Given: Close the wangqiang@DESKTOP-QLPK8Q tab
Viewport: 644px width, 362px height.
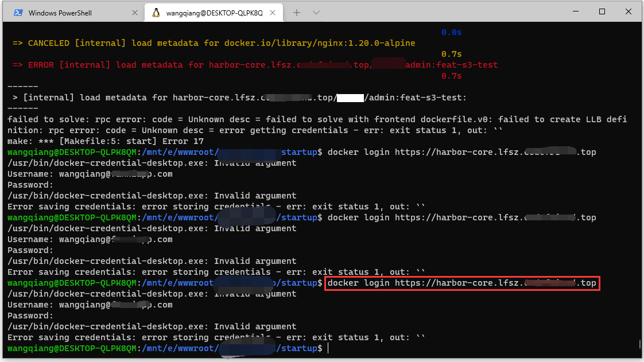Looking at the screenshot, I should (x=273, y=13).
